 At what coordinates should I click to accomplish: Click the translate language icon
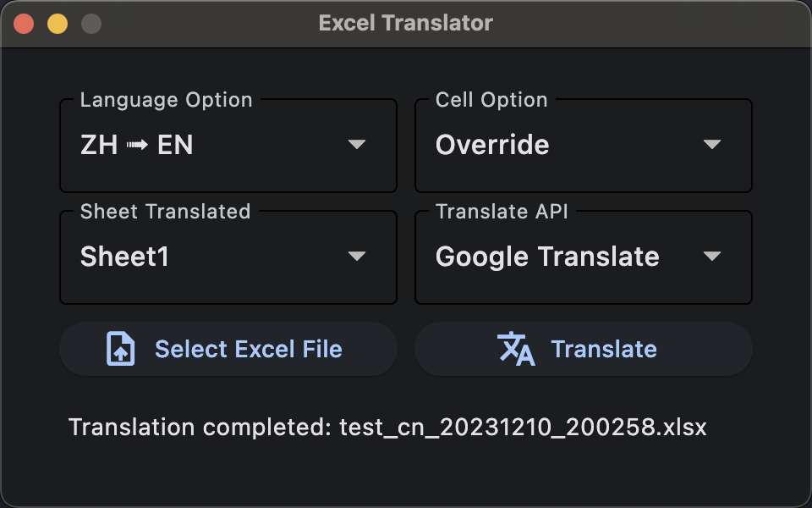(x=516, y=349)
